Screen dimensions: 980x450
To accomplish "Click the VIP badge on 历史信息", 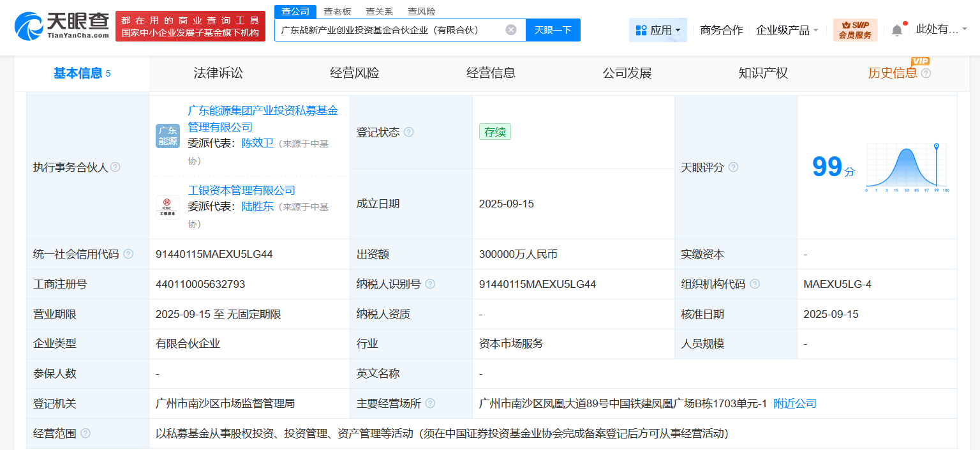I will 920,62.
